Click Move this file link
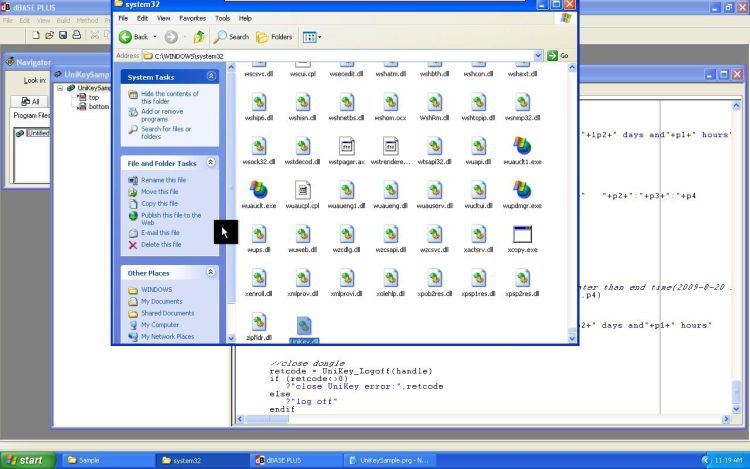 (x=159, y=192)
